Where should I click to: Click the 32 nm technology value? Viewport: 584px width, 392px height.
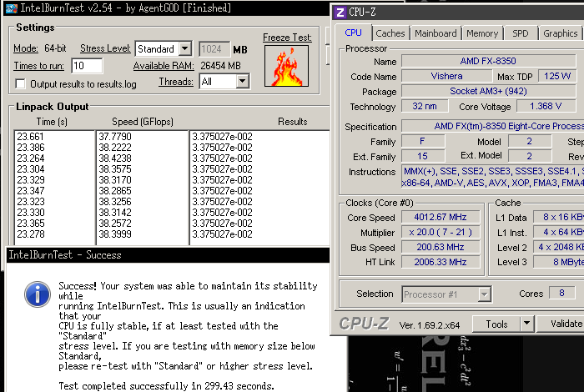point(424,107)
